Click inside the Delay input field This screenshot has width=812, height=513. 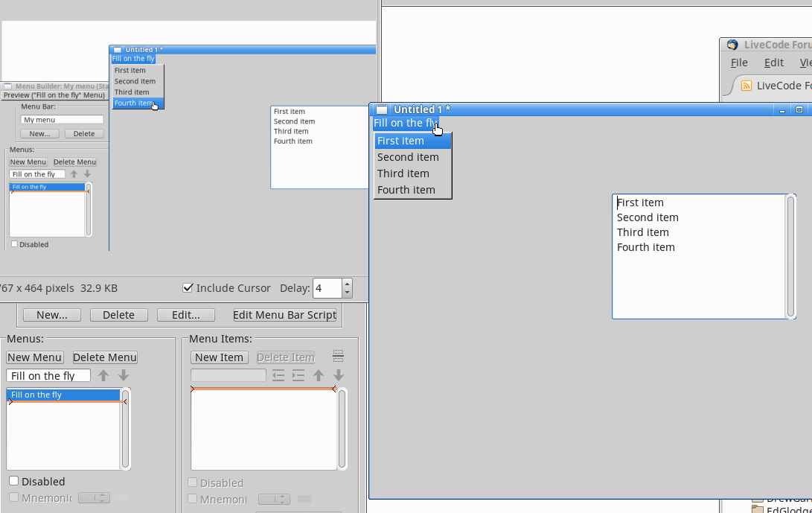327,288
